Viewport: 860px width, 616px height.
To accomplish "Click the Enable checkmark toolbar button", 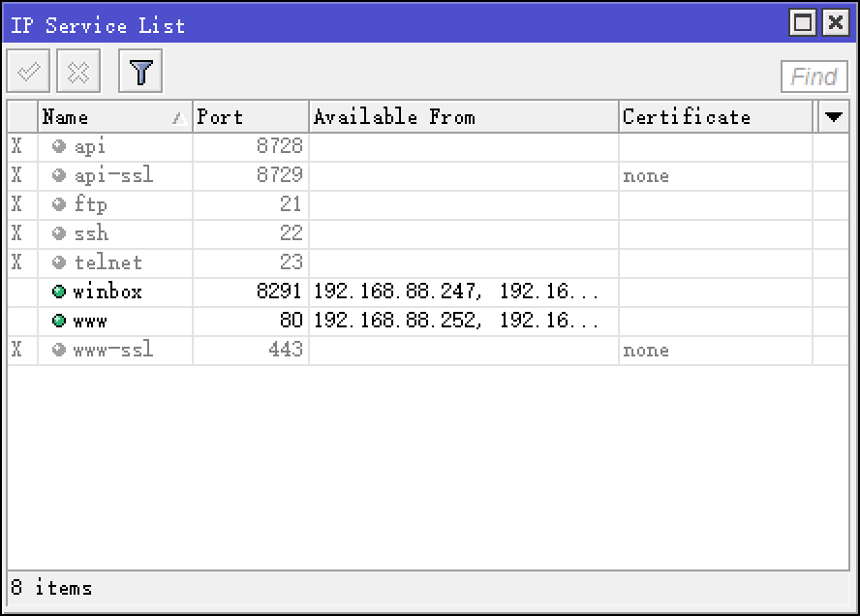I will tap(28, 73).
